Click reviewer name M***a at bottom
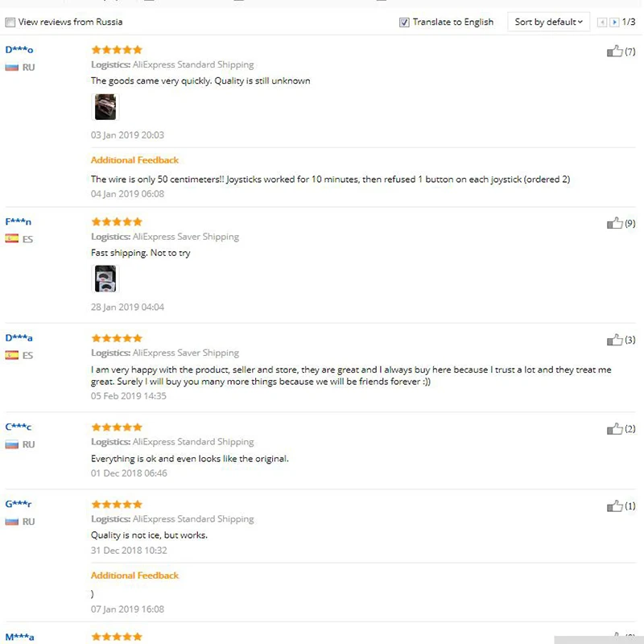Viewport: 644px width, 644px height. coord(19,637)
